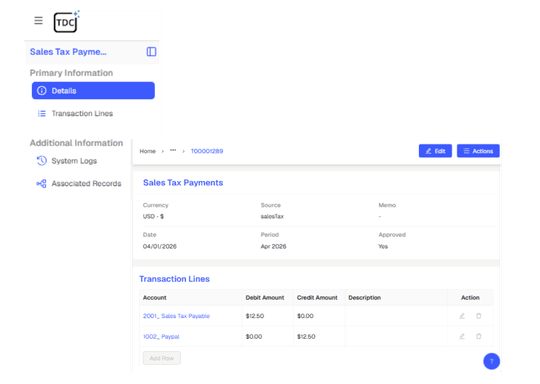Click the Transaction Lines list icon

(x=42, y=114)
